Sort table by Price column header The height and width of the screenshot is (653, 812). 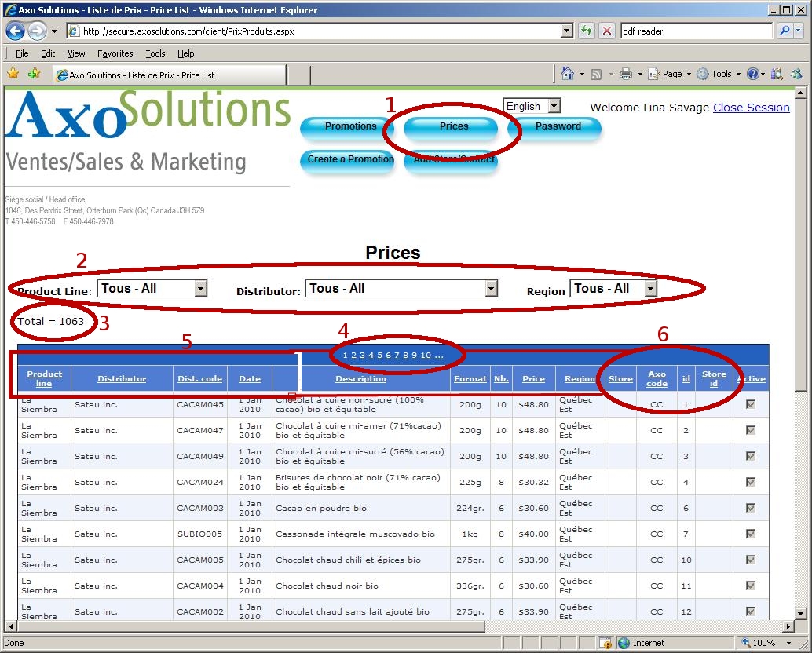533,379
